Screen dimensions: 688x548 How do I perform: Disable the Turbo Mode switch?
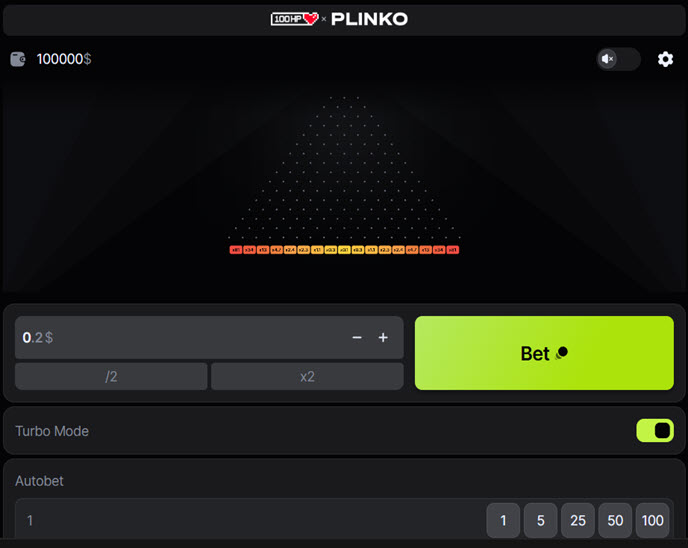(655, 431)
